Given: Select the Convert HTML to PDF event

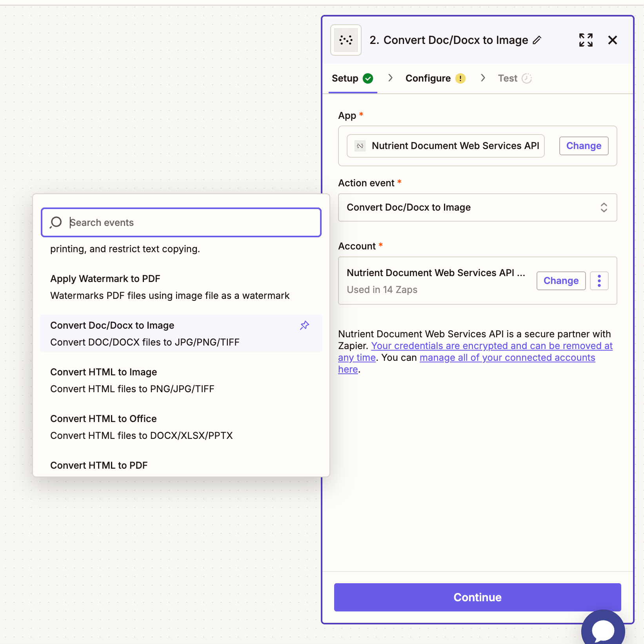Looking at the screenshot, I should point(181,466).
